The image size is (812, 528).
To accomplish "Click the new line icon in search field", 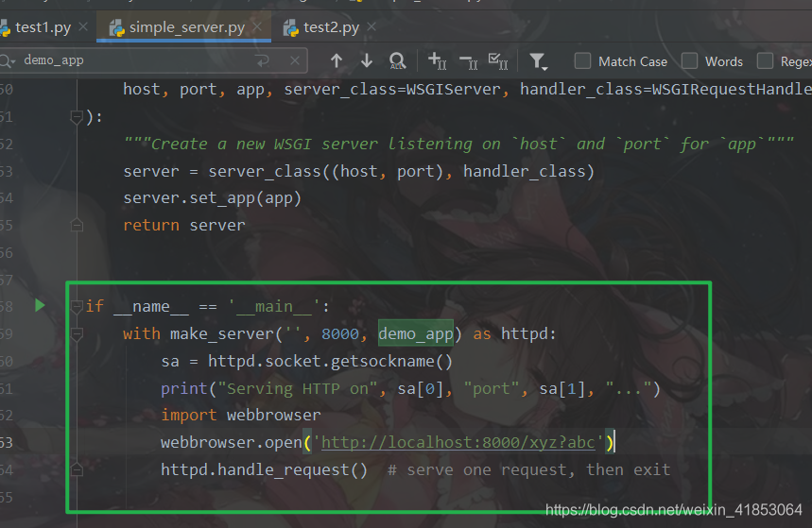I will tap(263, 61).
